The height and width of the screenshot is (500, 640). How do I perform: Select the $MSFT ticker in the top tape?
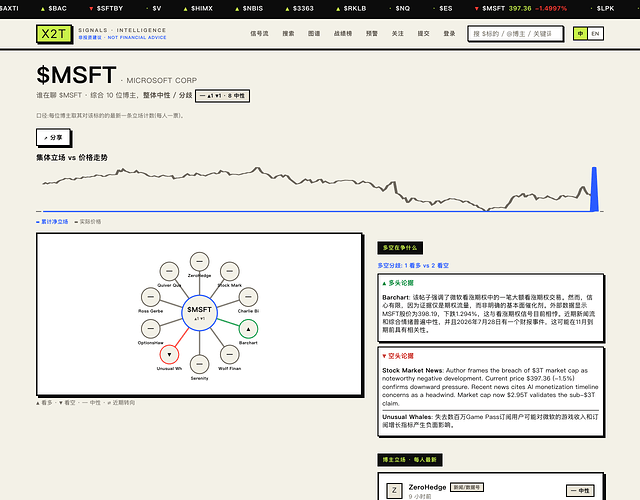[520, 8]
